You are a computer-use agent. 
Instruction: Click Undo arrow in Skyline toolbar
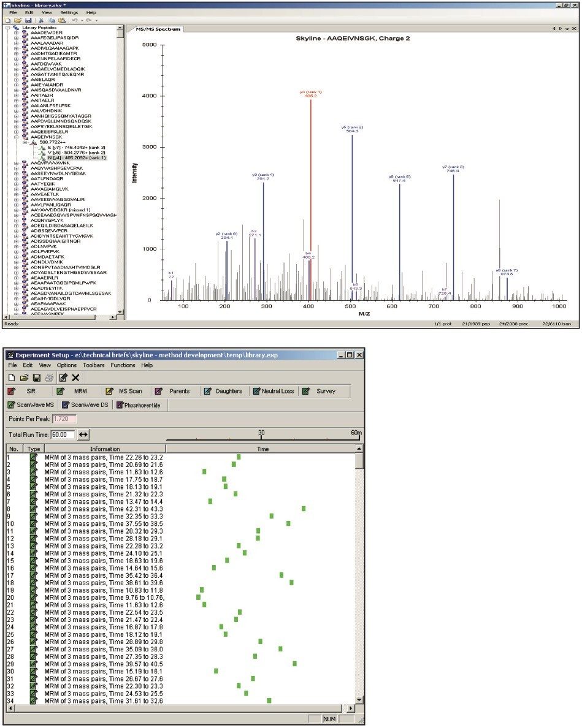74,20
